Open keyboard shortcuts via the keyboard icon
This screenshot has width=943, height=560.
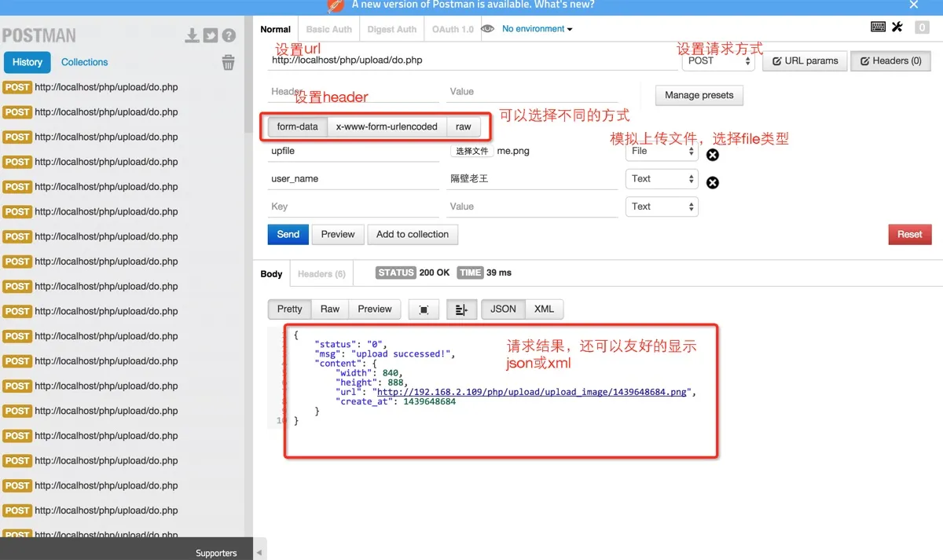click(879, 27)
